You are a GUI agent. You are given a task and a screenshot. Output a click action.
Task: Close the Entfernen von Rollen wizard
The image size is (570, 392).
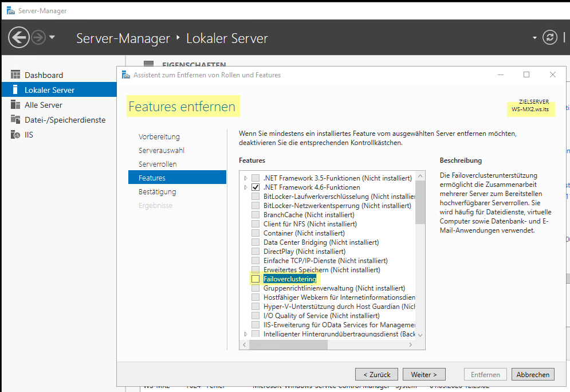point(553,75)
